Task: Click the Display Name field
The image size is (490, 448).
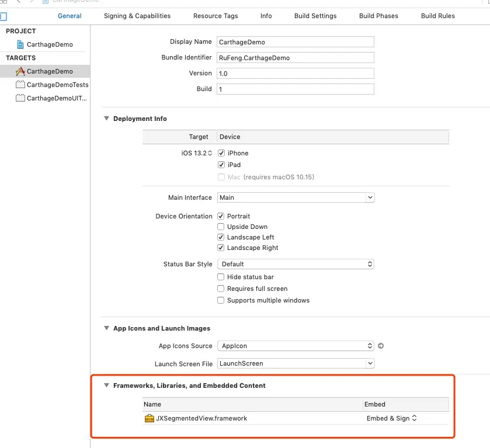Action: (x=296, y=42)
